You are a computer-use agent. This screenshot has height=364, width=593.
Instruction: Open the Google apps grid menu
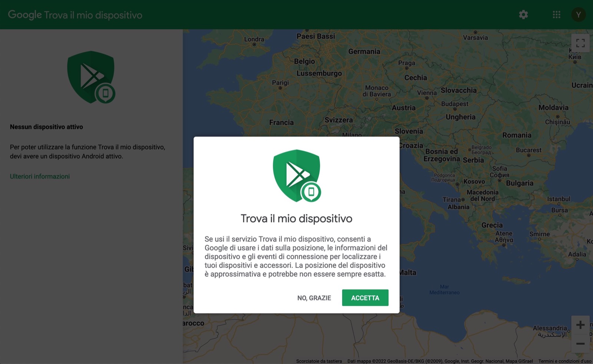556,15
